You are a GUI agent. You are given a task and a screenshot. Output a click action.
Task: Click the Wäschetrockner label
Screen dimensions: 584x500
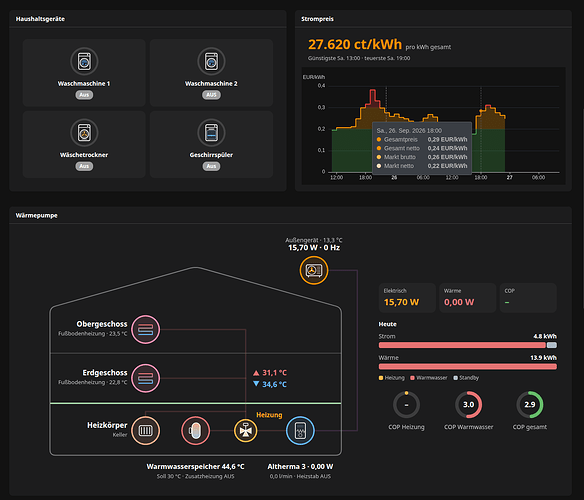pos(84,155)
